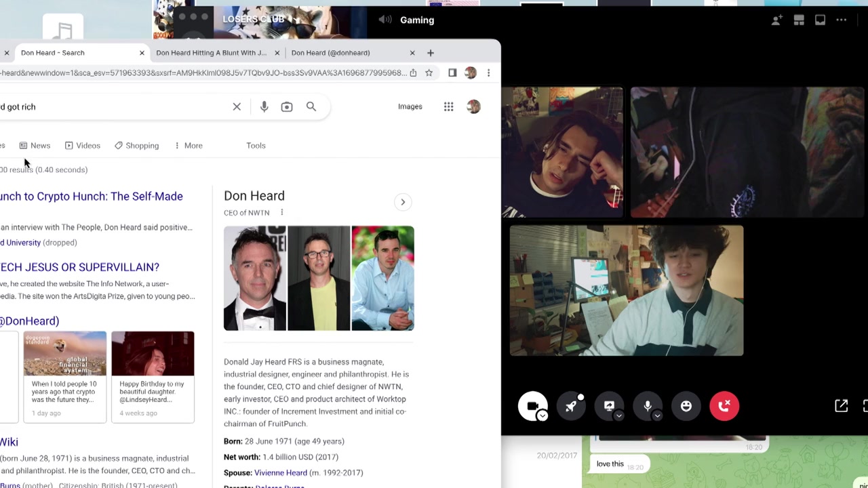Open a new browser tab

431,52
